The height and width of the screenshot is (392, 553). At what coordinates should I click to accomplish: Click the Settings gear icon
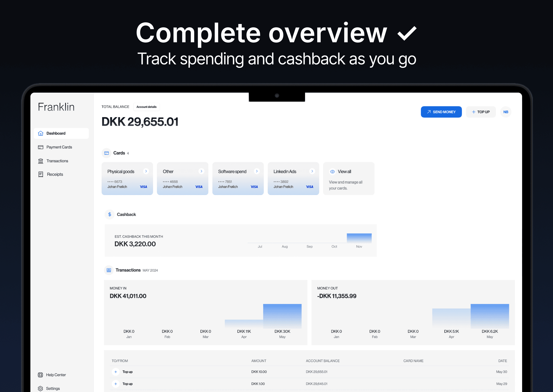(40, 388)
